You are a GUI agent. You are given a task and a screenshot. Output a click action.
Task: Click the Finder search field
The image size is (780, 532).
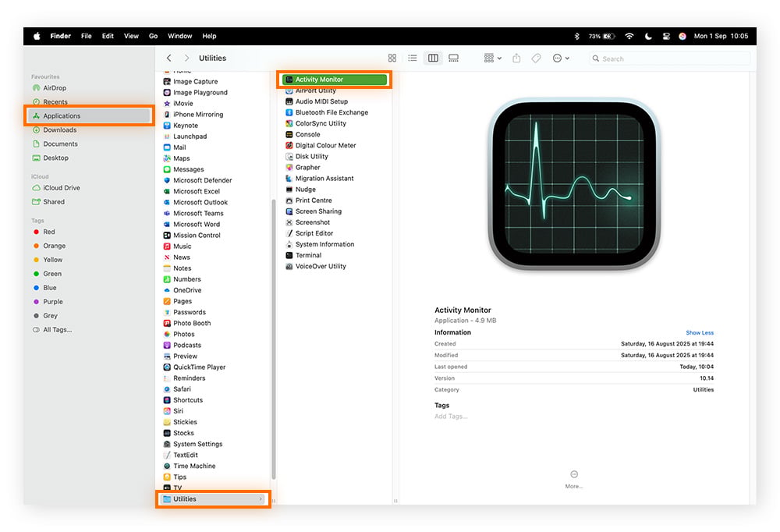[669, 59]
